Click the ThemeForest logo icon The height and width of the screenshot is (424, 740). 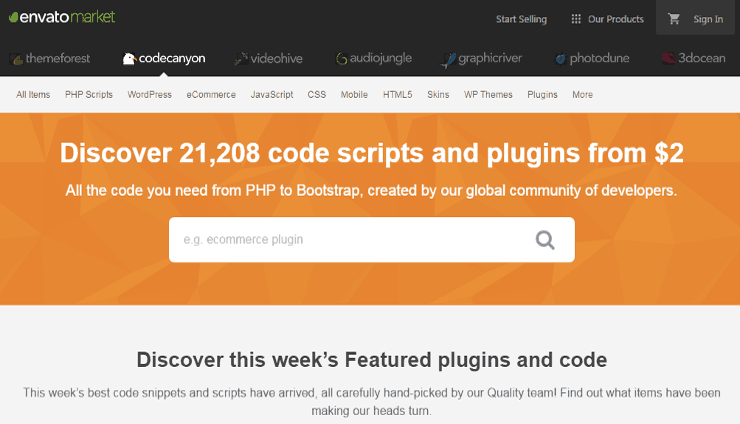pyautogui.click(x=16, y=59)
